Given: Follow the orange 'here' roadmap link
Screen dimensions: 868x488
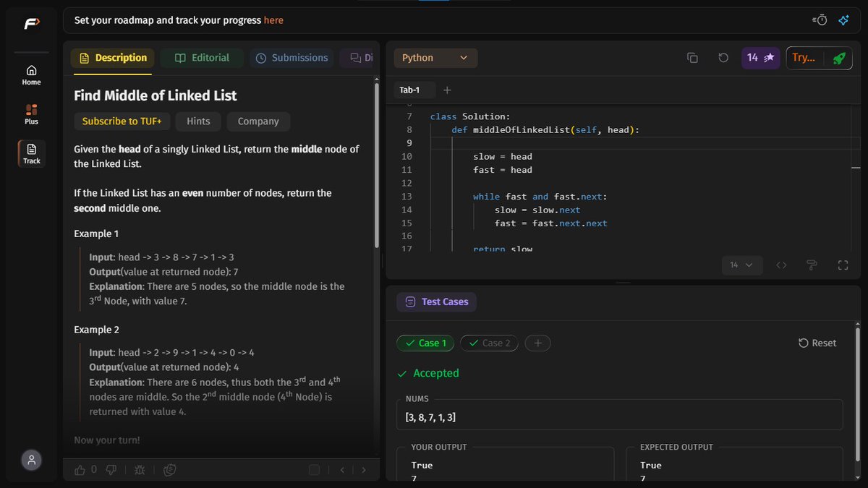Looking at the screenshot, I should click(x=273, y=20).
